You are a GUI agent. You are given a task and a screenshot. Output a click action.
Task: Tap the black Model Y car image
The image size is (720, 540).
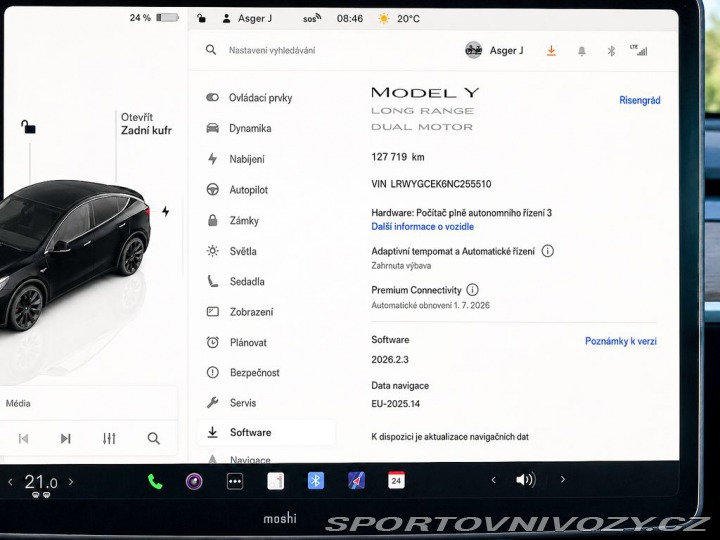click(x=73, y=255)
